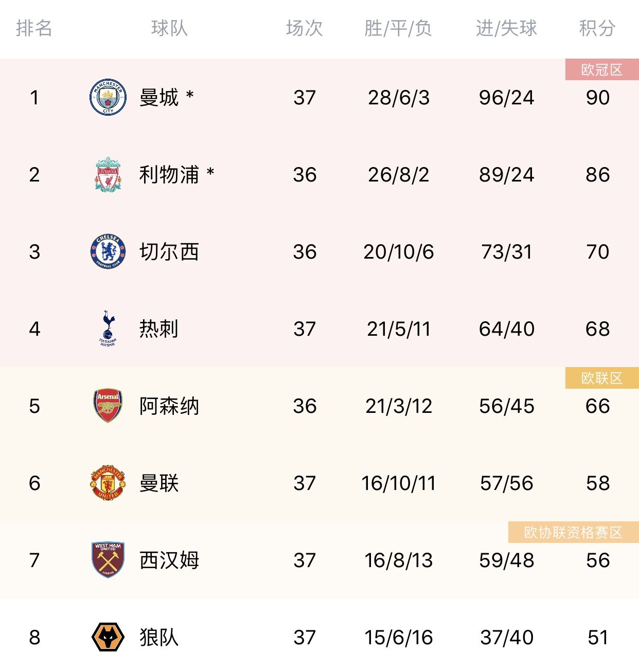Click the 阿森纳 team name
Image resolution: width=639 pixels, height=672 pixels.
point(169,406)
